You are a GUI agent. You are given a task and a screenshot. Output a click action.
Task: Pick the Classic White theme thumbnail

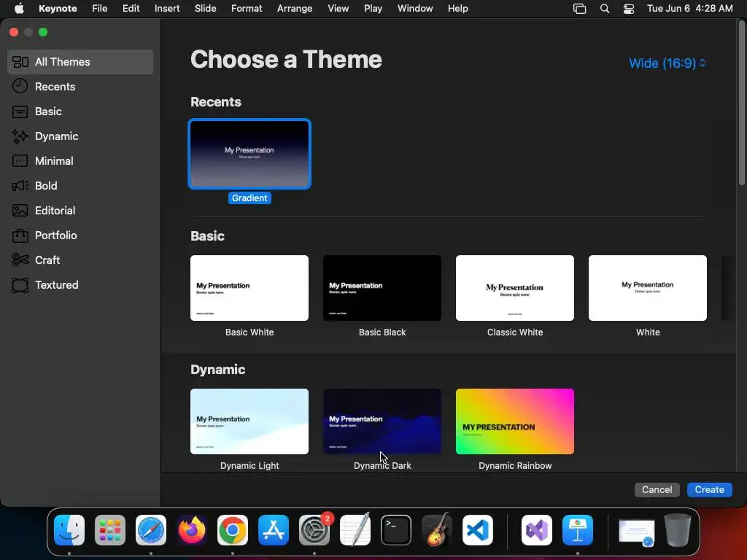[515, 288]
